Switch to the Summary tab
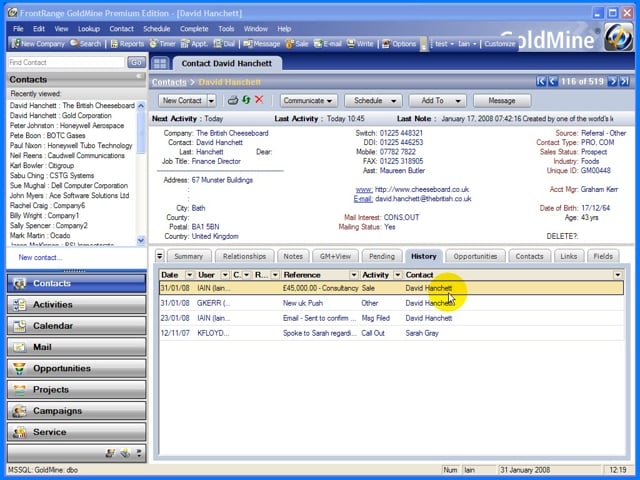This screenshot has width=640, height=480. tap(189, 256)
